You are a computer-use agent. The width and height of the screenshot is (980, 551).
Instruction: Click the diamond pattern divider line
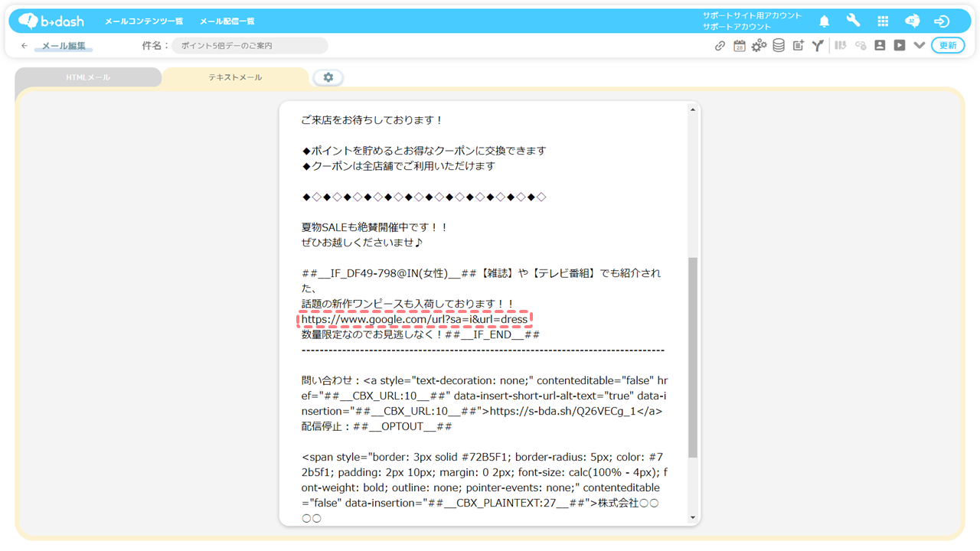[423, 197]
